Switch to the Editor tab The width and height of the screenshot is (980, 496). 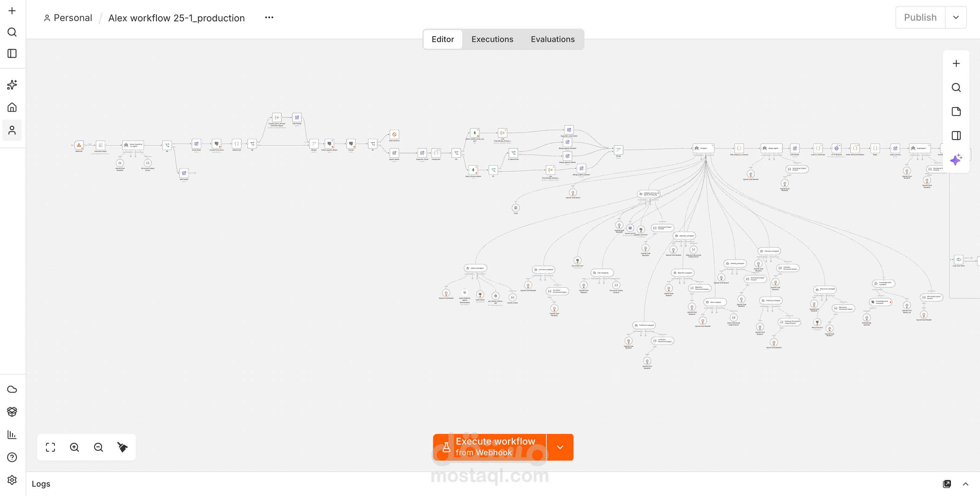click(x=443, y=39)
